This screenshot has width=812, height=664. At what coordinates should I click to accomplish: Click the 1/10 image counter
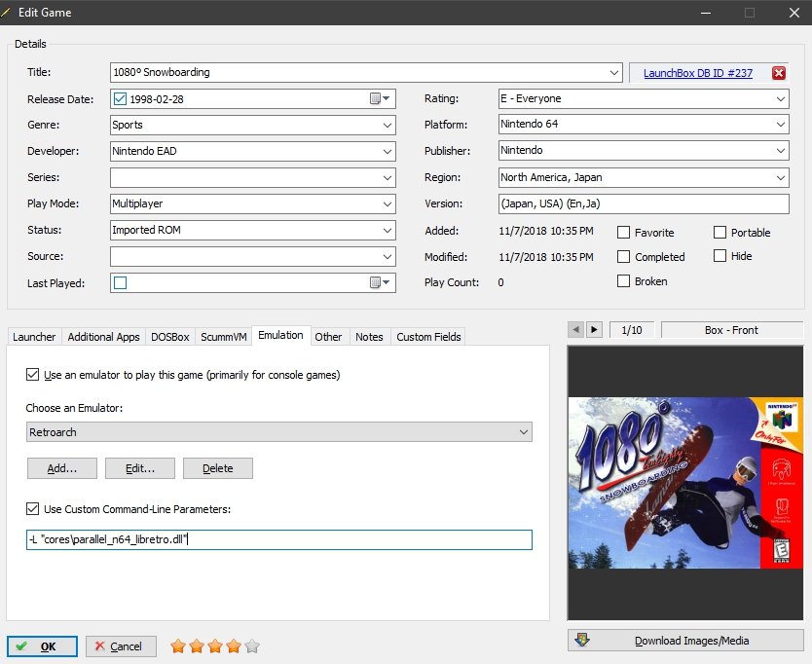tap(632, 330)
